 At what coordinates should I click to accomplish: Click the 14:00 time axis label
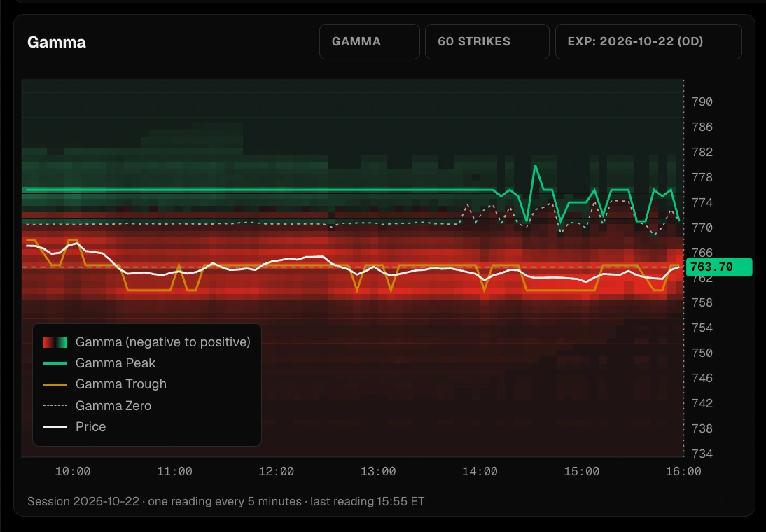pyautogui.click(x=480, y=471)
